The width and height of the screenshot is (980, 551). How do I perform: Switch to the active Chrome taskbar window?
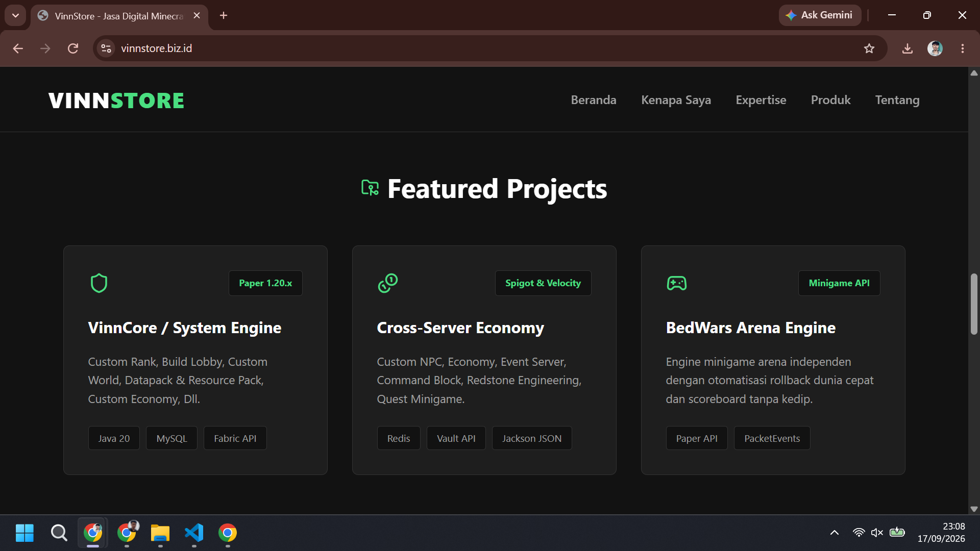(x=93, y=533)
